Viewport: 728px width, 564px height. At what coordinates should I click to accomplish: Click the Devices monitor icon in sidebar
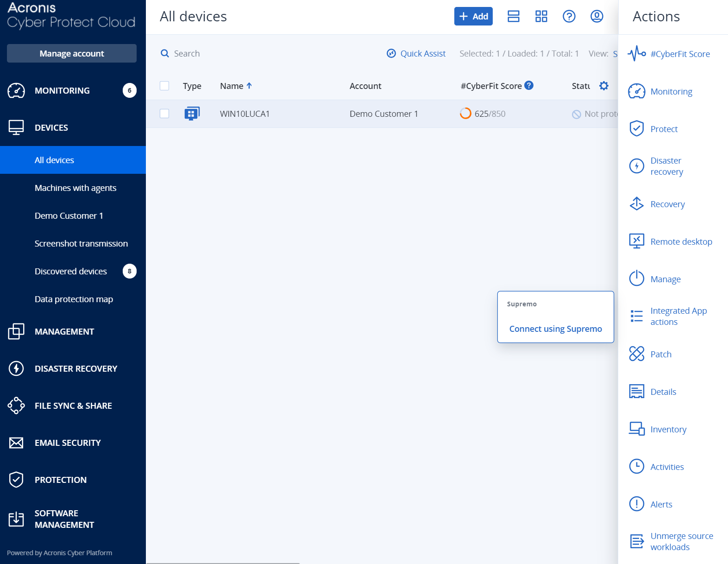click(x=16, y=127)
